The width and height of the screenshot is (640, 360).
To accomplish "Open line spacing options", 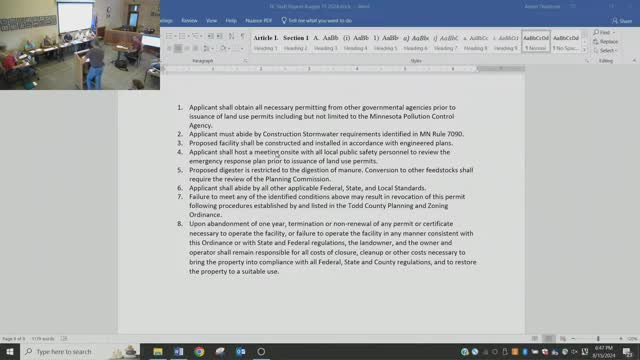I will pos(207,49).
